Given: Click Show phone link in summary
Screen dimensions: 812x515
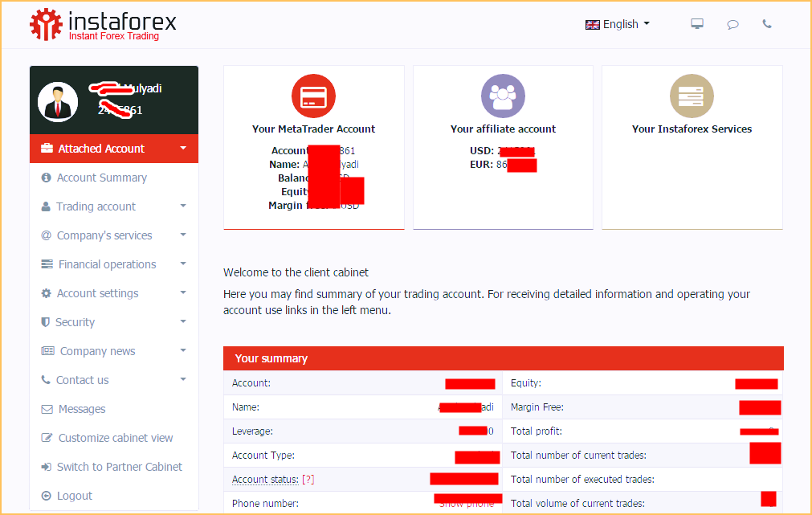Looking at the screenshot, I should [467, 504].
